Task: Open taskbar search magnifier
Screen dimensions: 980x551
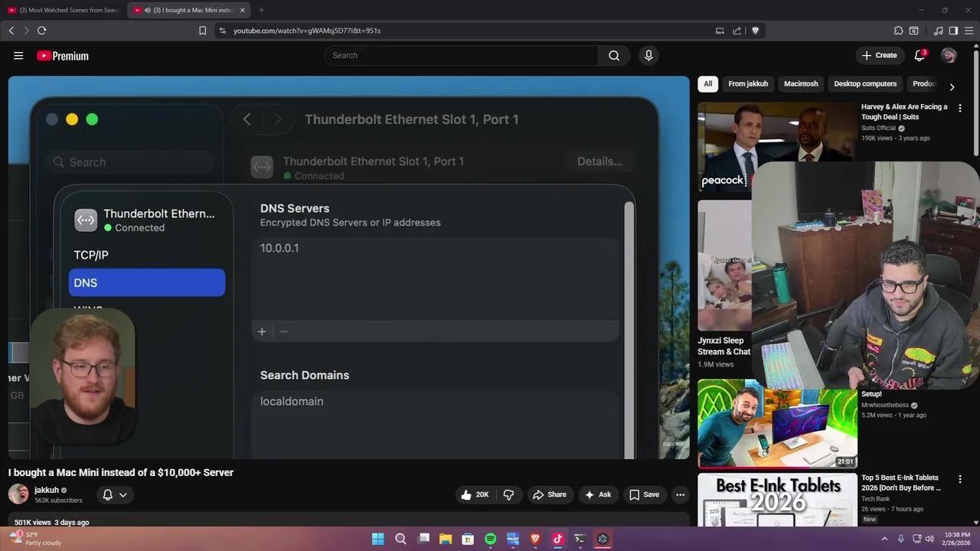Action: 400,539
